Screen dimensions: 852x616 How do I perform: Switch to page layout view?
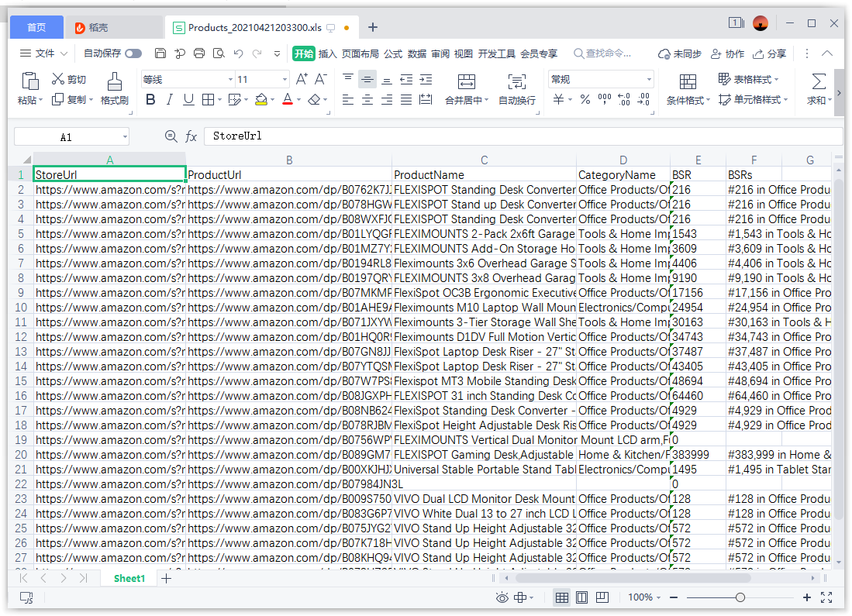[x=582, y=598]
